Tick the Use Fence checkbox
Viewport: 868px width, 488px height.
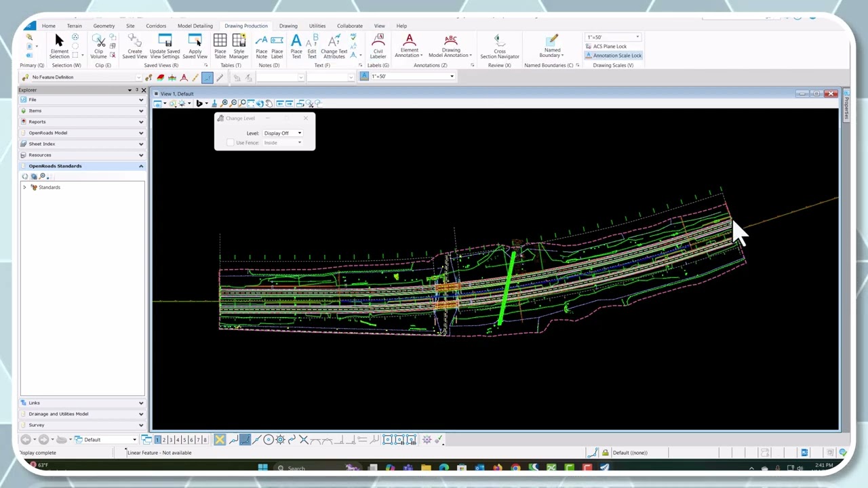[x=230, y=142]
